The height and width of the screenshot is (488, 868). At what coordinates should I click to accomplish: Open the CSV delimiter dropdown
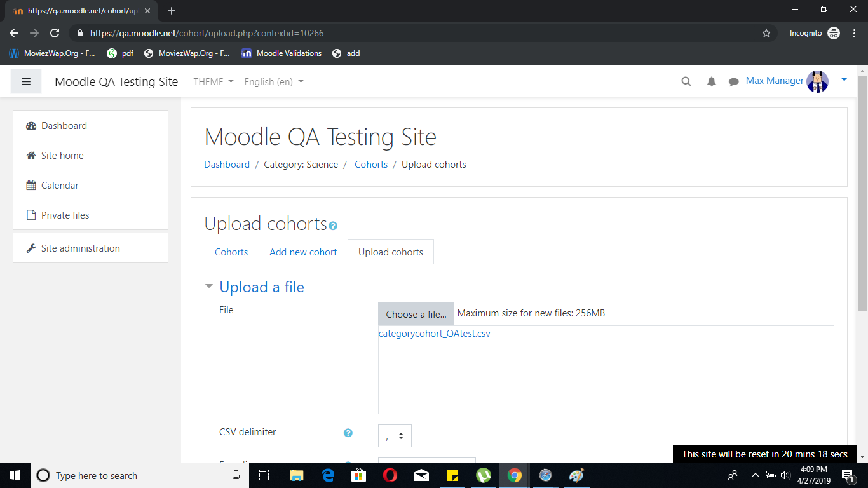coord(395,436)
